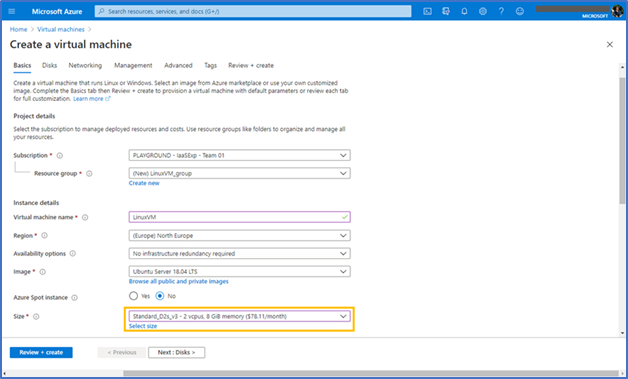This screenshot has width=628, height=379.
Task: Open the Azure portal hamburger menu
Action: (x=12, y=11)
